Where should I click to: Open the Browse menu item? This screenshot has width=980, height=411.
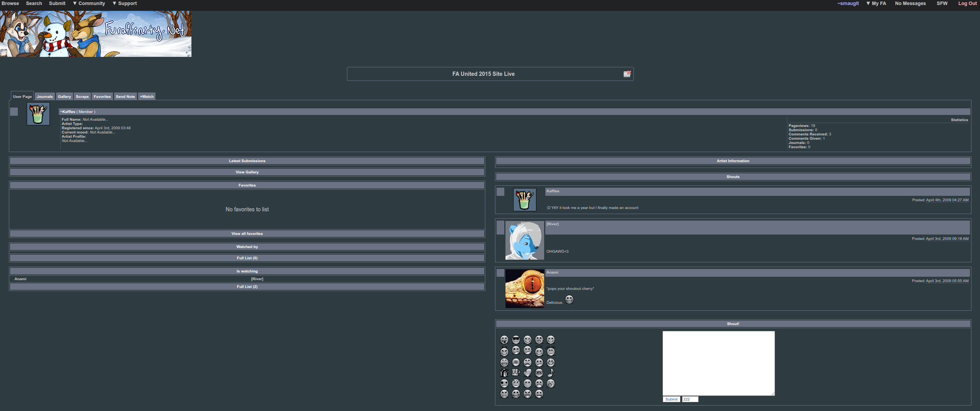10,3
